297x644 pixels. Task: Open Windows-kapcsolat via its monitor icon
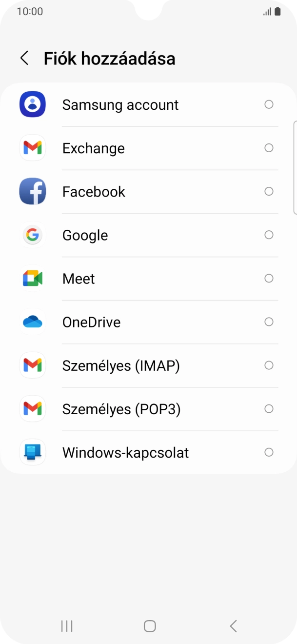pos(32,452)
